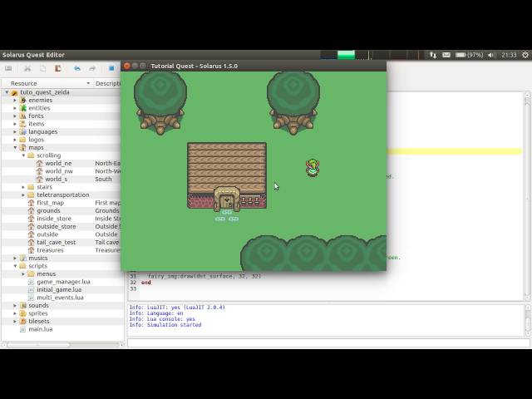The height and width of the screenshot is (399, 532).
Task: Click the sprites resource icon
Action: pos(23,313)
